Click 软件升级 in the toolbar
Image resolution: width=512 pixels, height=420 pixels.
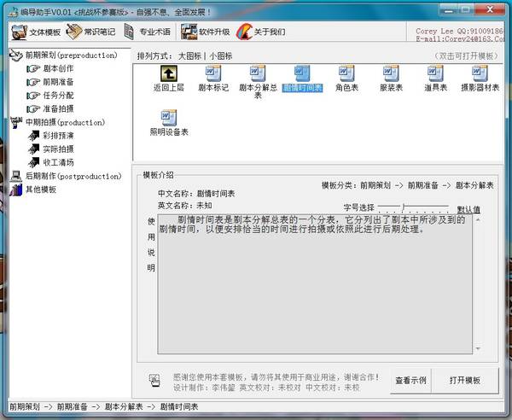(x=206, y=32)
